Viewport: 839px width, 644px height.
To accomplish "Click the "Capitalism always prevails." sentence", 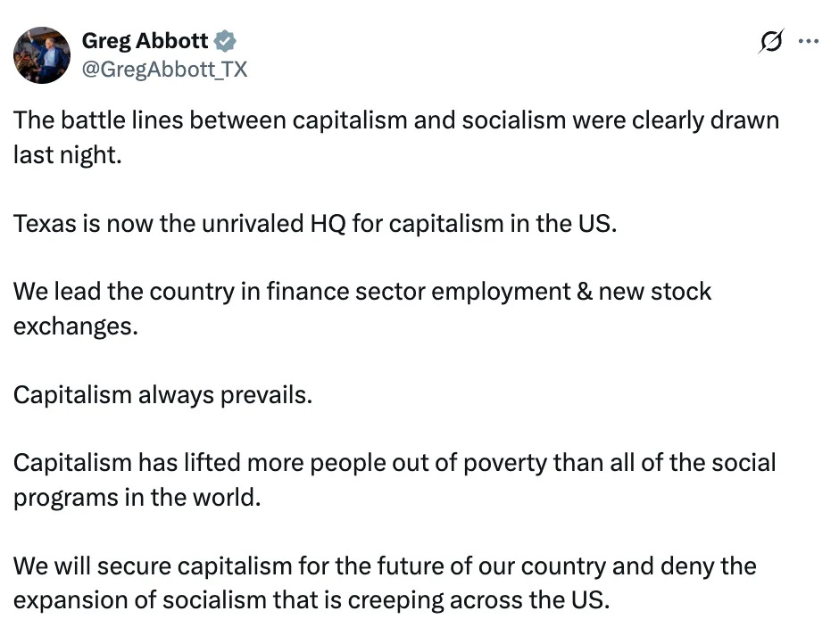I will click(162, 394).
